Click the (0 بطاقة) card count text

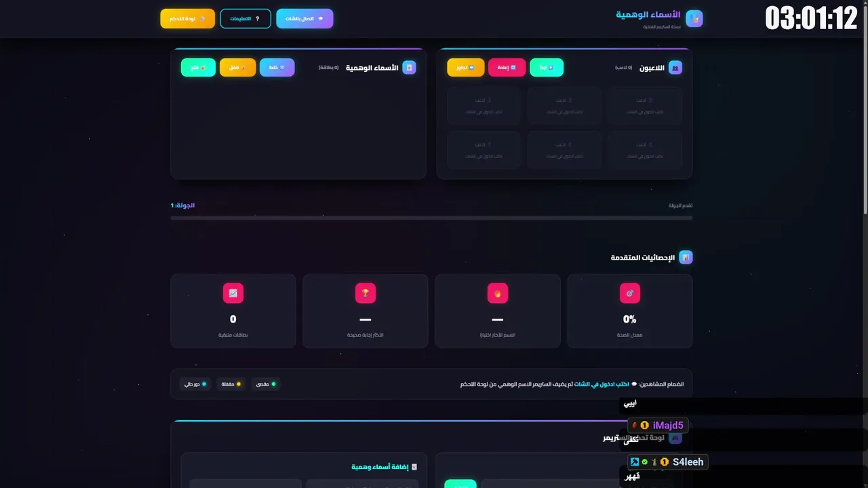coord(329,68)
